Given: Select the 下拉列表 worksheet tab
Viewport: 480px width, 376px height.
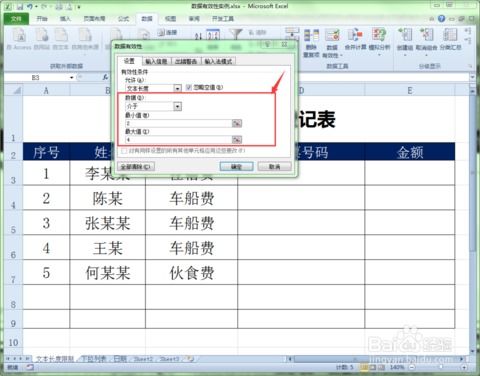Looking at the screenshot, I should click(94, 359).
